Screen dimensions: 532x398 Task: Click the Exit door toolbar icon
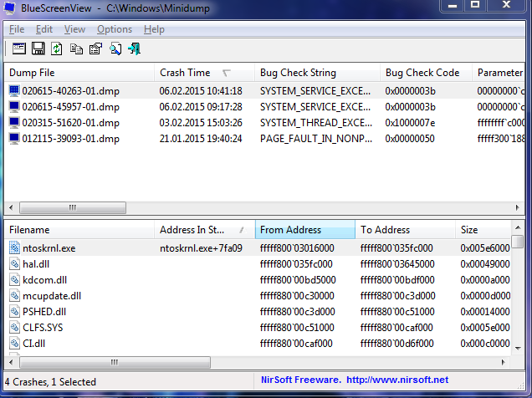click(134, 49)
